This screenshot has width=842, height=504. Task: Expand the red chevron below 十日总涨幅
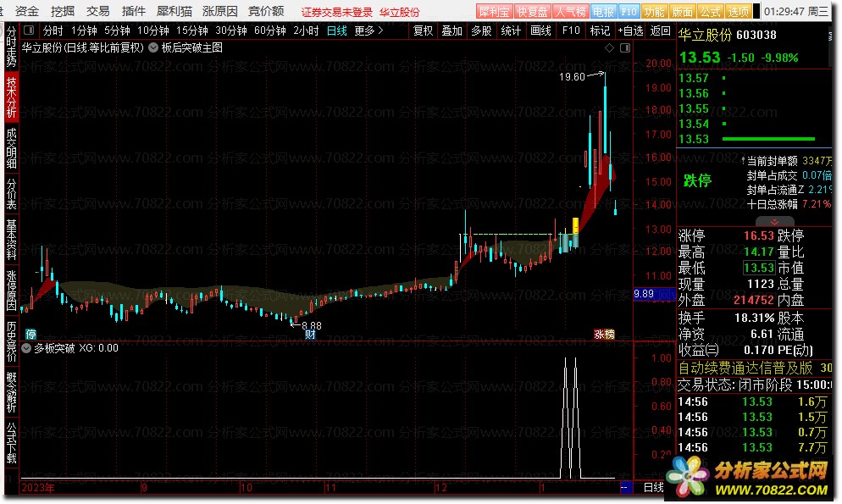coord(774,221)
